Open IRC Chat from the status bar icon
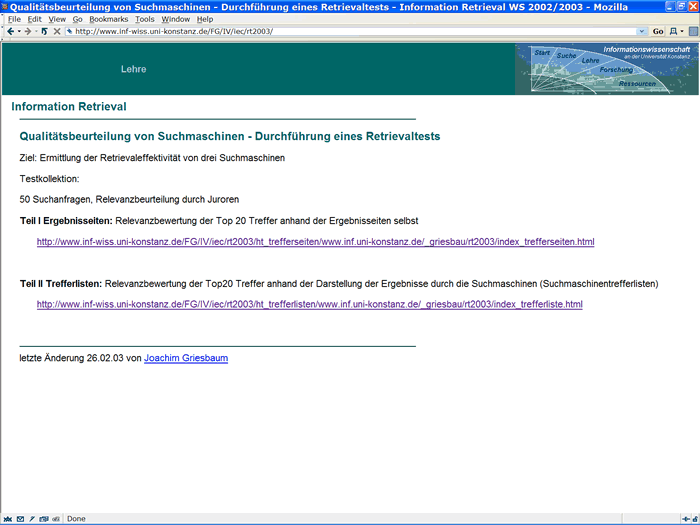The width and height of the screenshot is (700, 525). [x=56, y=519]
